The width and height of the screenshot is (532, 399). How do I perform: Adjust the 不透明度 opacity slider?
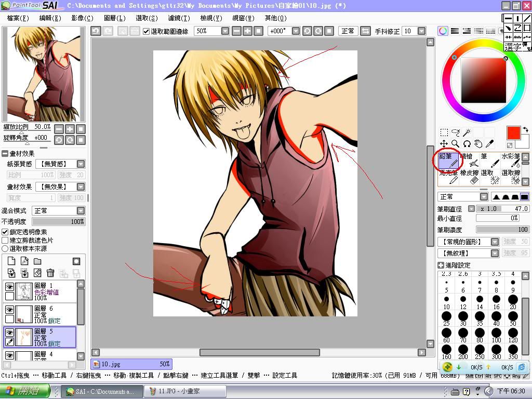click(x=58, y=221)
